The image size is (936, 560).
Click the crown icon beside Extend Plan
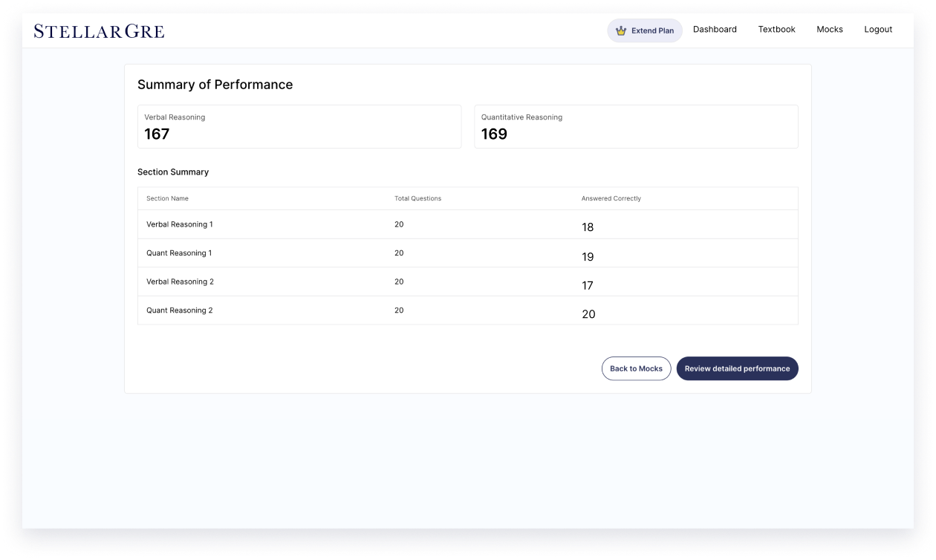pos(621,30)
